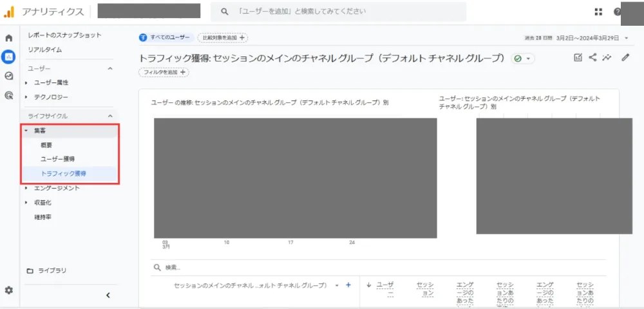Screen dimensions: 644x309
Task: Click the table search magnifier icon
Action: tap(157, 268)
